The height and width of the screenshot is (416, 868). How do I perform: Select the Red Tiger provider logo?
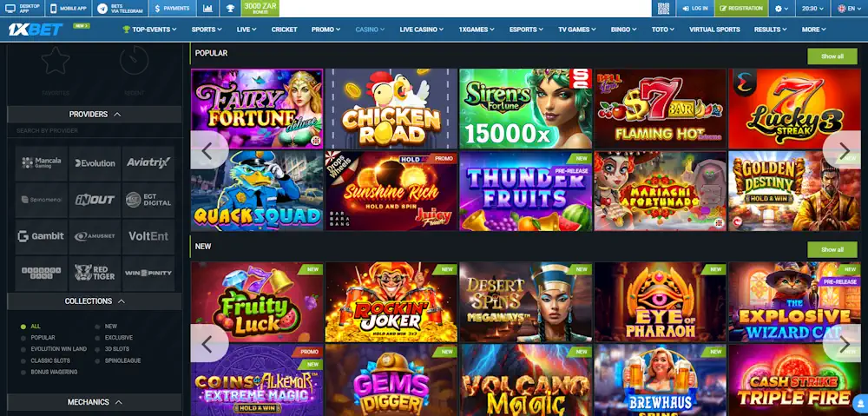pyautogui.click(x=95, y=273)
